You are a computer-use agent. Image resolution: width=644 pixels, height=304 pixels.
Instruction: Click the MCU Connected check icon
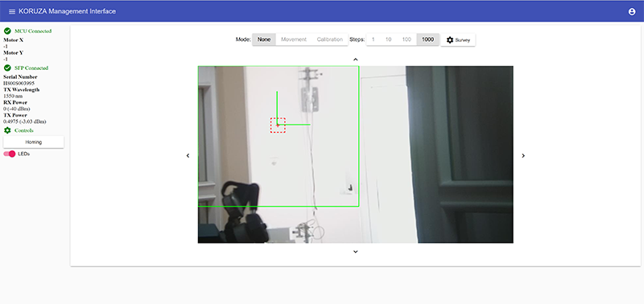[x=7, y=31]
